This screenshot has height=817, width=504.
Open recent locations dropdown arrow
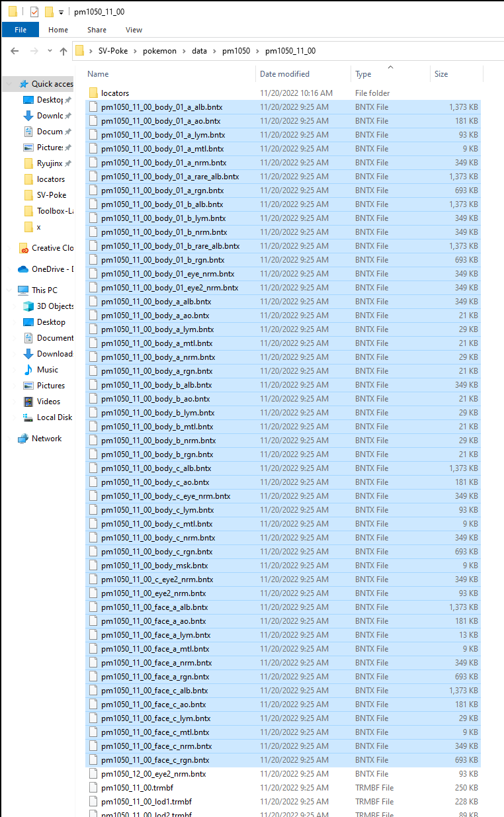coord(49,51)
